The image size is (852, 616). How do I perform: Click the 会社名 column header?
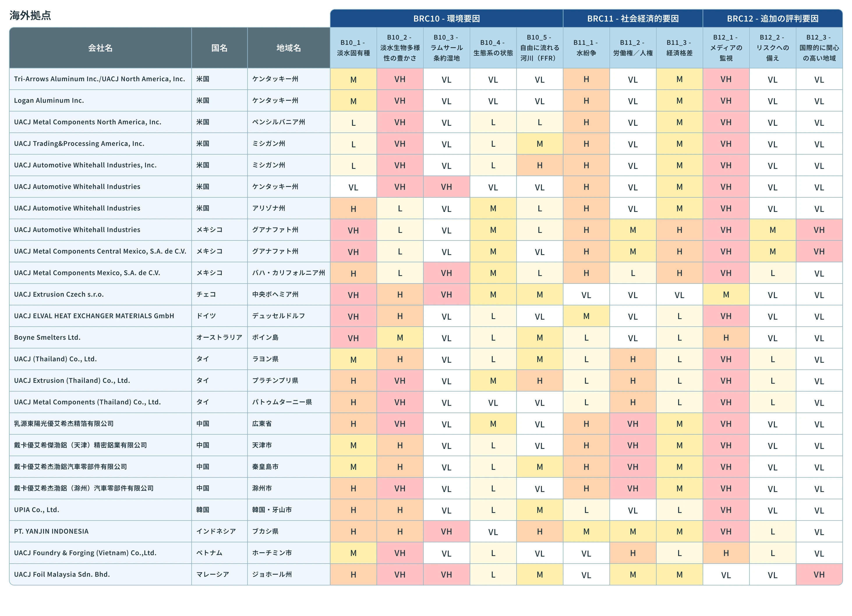point(100,48)
